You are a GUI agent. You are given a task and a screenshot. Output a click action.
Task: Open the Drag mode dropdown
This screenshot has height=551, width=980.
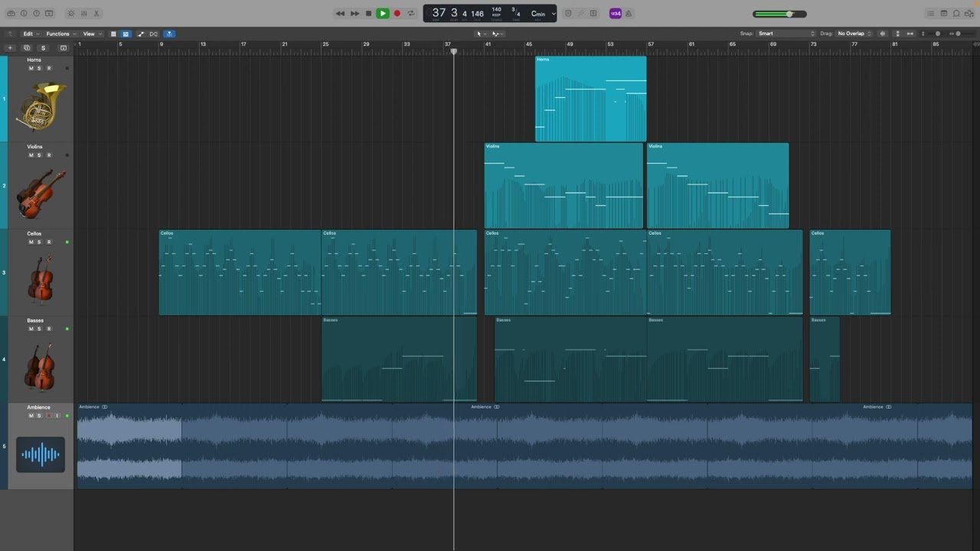click(x=854, y=34)
